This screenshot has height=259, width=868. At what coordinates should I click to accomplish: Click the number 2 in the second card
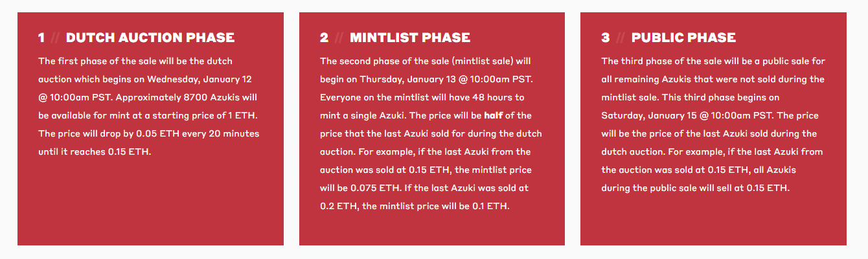point(324,38)
